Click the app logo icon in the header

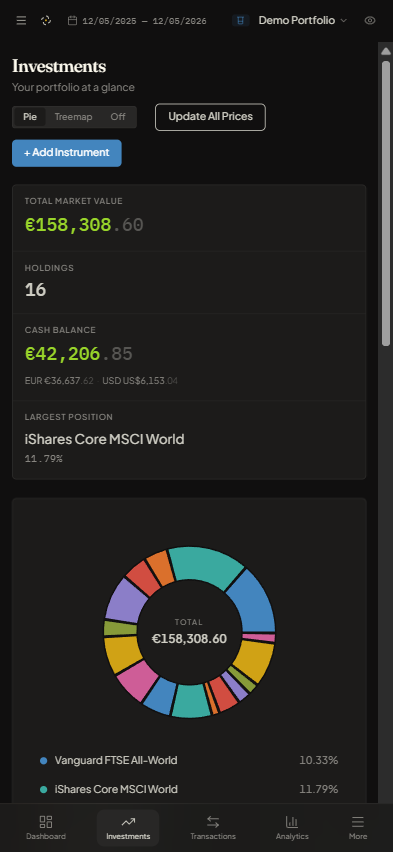point(46,21)
